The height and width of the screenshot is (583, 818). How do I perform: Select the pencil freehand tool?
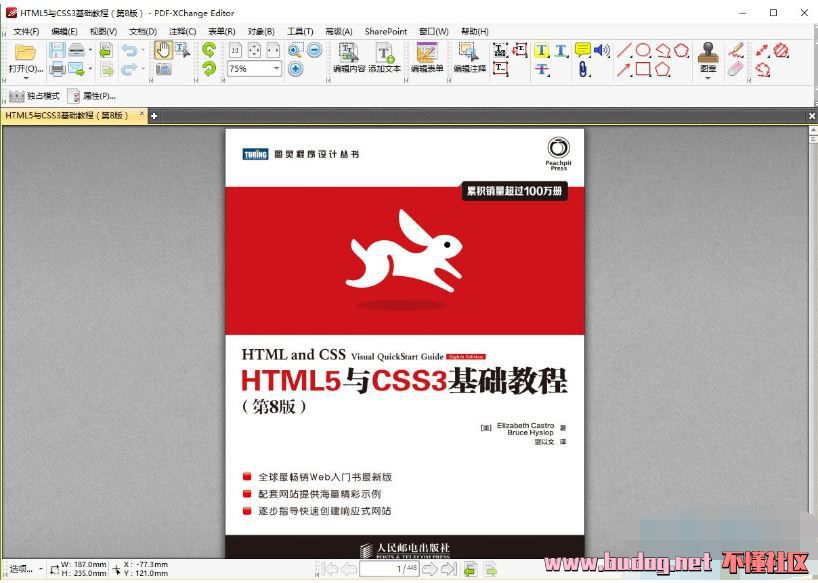(x=736, y=50)
